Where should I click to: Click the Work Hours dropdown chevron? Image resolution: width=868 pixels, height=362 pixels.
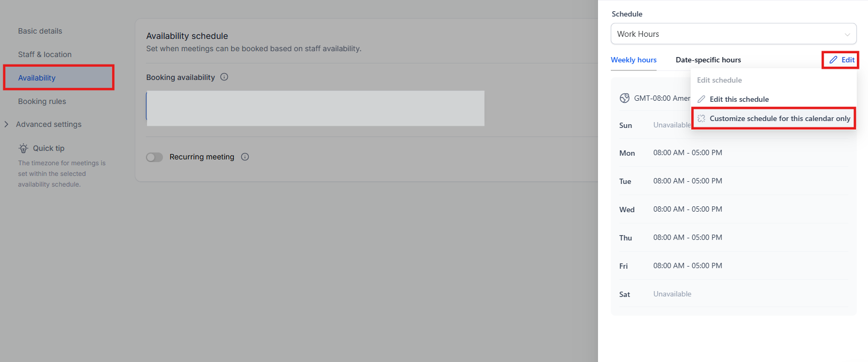pos(847,34)
